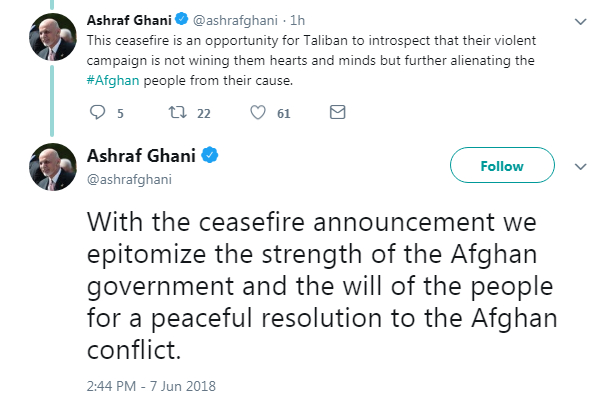Click the verified badge beside the Follow button
Screen dimensions: 612x401
pyautogui.click(x=211, y=156)
